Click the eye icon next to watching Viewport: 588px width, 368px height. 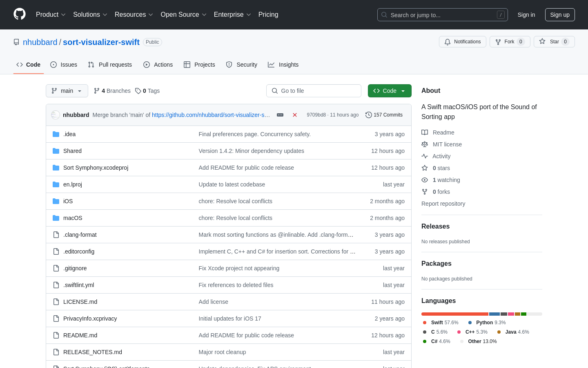point(425,180)
